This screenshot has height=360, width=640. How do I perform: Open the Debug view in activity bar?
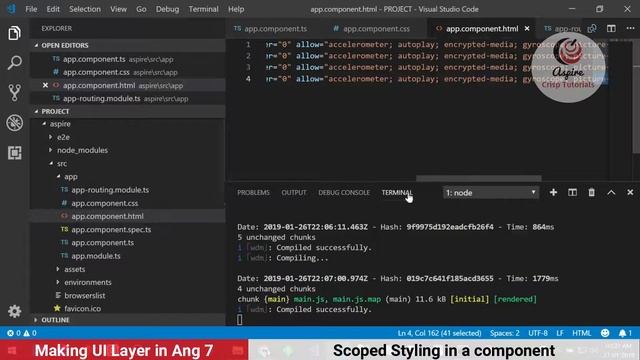[x=14, y=123]
